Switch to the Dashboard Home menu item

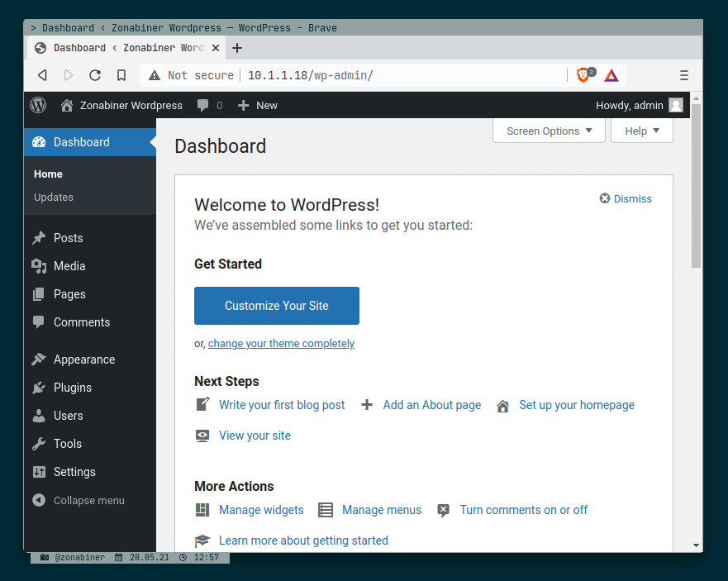click(48, 174)
